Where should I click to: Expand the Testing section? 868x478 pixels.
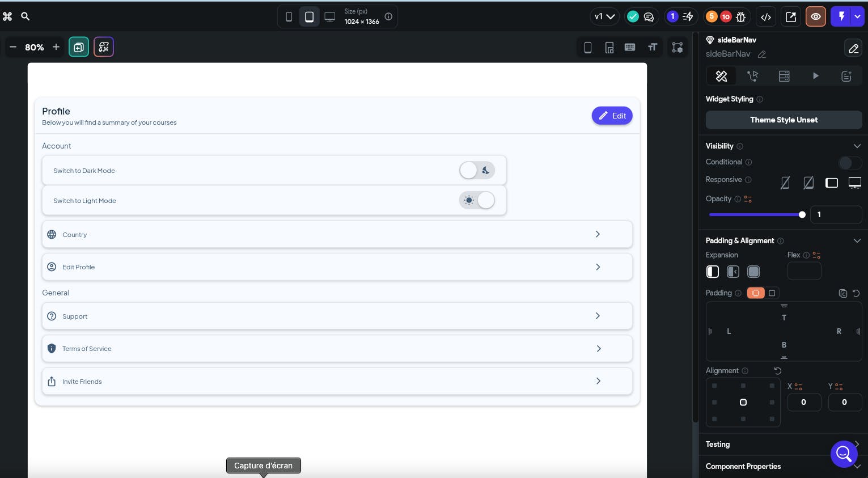click(x=857, y=444)
